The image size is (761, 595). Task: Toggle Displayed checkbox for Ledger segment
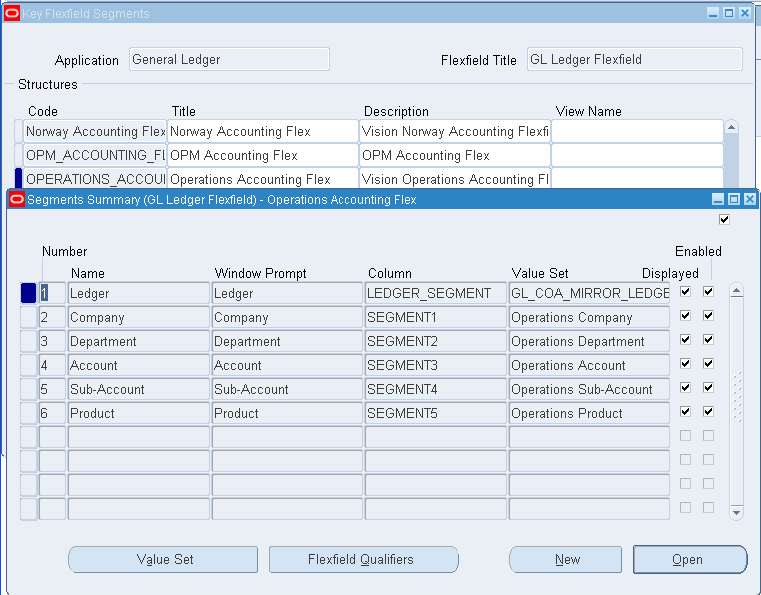point(685,292)
